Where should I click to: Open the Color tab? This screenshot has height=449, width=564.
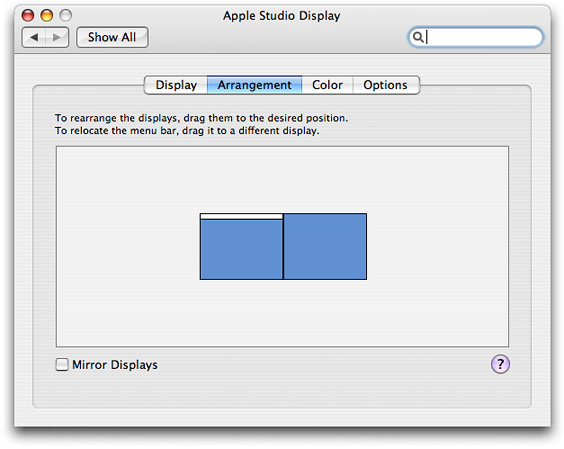click(327, 85)
